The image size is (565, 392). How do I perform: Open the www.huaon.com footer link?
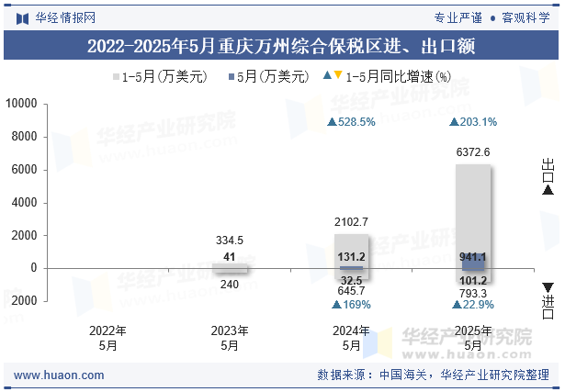[x=59, y=375]
